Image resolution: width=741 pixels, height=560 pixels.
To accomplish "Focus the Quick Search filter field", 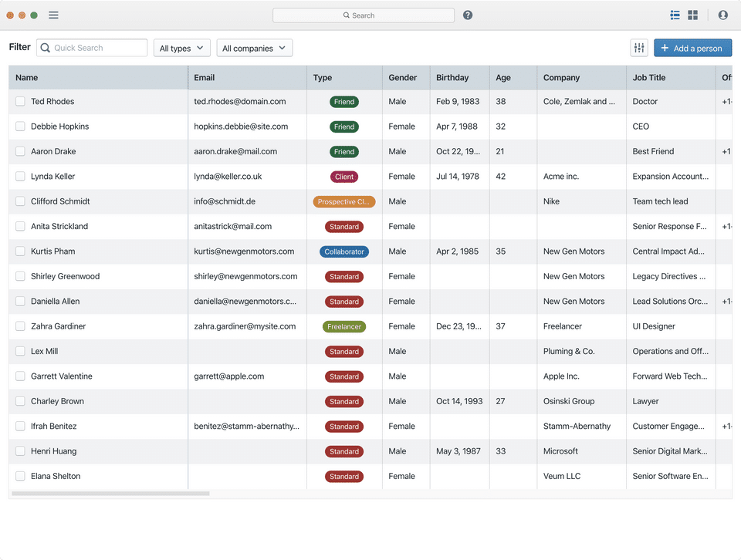I will tap(92, 48).
